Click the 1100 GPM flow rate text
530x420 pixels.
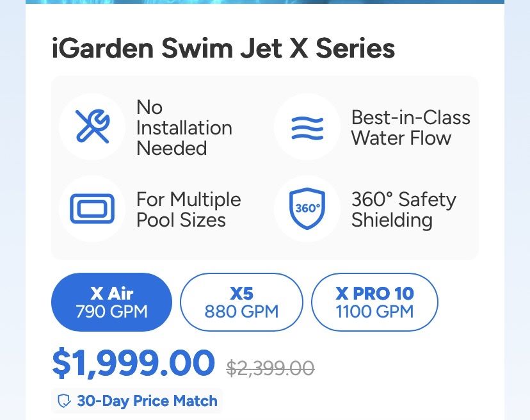coord(374,311)
